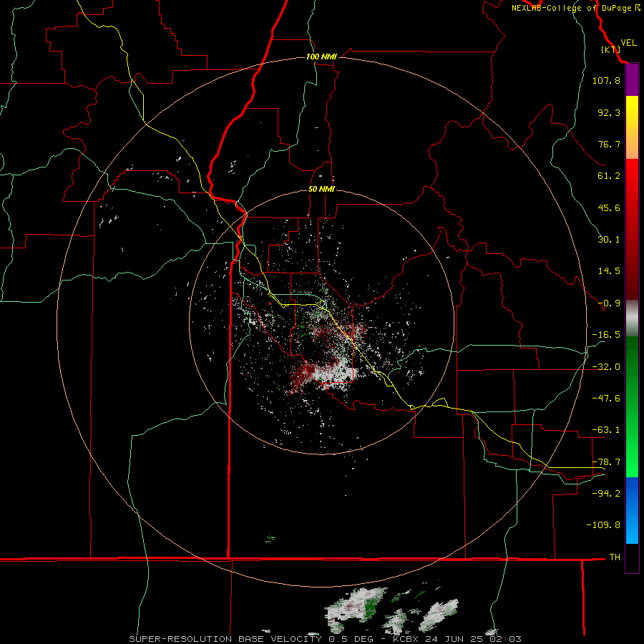Click the -94.2 velocity scale value
The image size is (644, 644).
606,494
